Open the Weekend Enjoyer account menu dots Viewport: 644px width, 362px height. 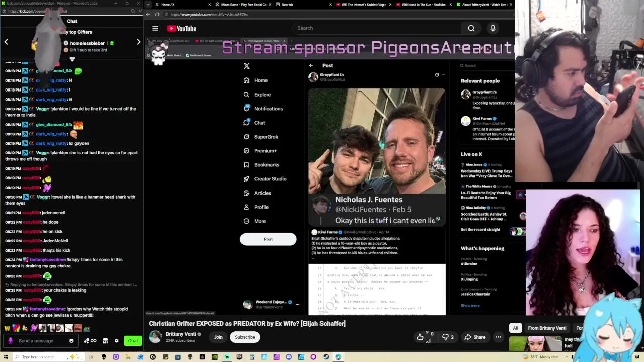coord(297,304)
